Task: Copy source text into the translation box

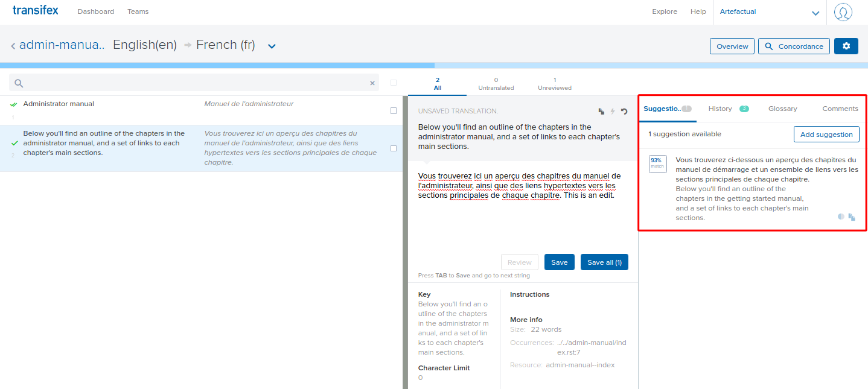Action: (601, 112)
